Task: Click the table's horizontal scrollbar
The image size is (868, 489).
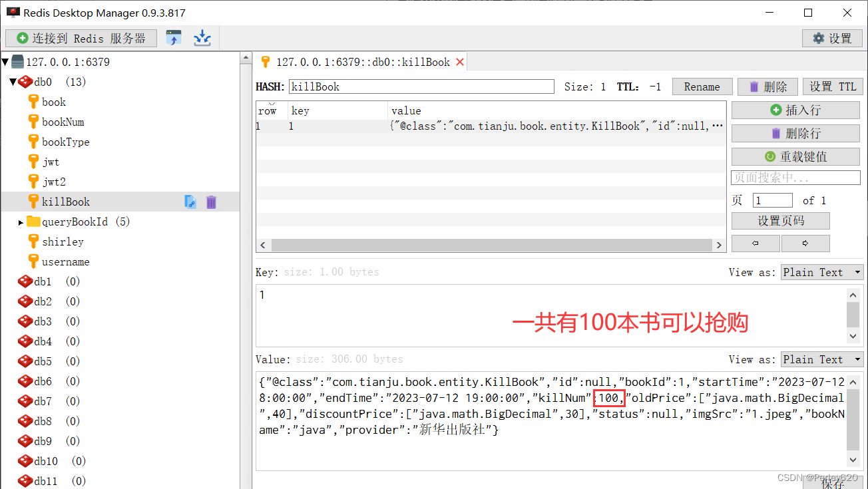Action: (491, 245)
